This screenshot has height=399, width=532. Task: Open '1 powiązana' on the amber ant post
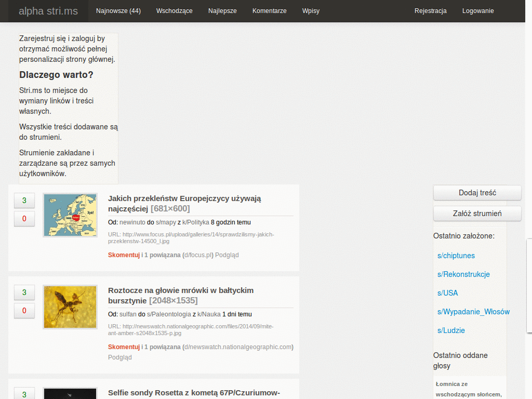tap(163, 347)
